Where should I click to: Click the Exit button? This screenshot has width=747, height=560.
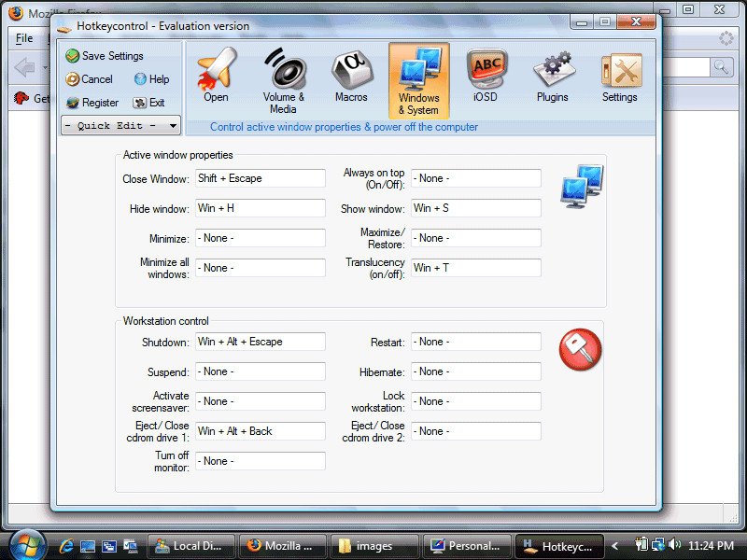148,103
